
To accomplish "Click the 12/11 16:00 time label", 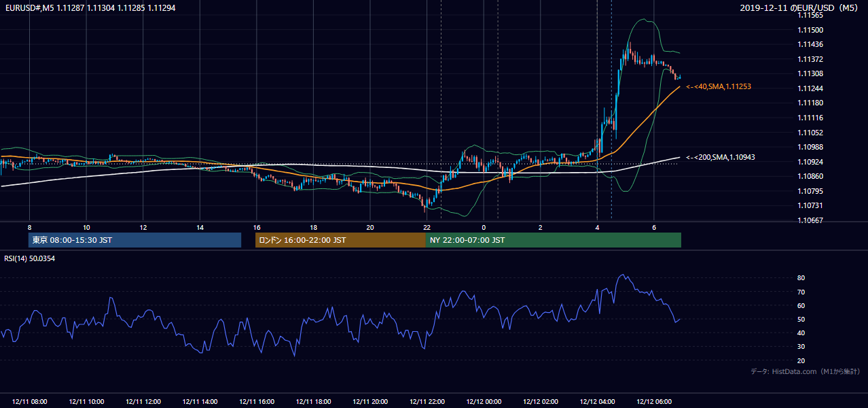I will (x=257, y=402).
